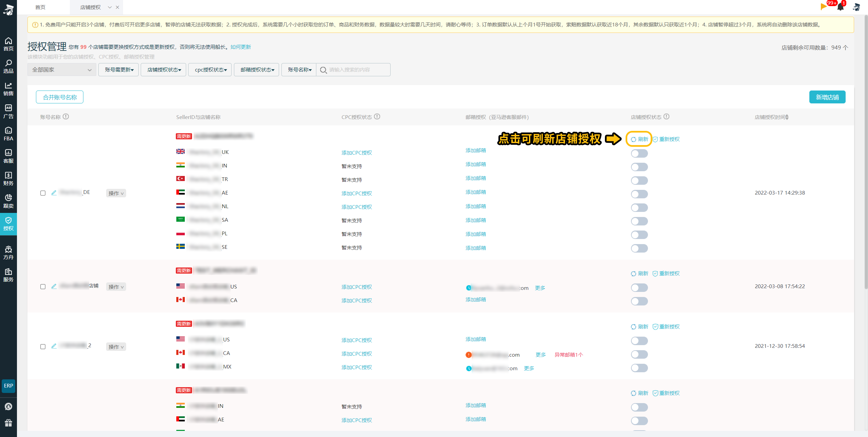868x437 pixels.
Task: Tick the checkbox for the _2 account row
Action: pos(43,346)
